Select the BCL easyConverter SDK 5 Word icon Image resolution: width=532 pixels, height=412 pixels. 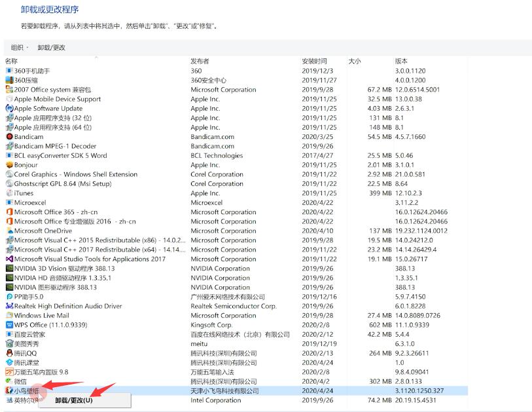click(10, 155)
